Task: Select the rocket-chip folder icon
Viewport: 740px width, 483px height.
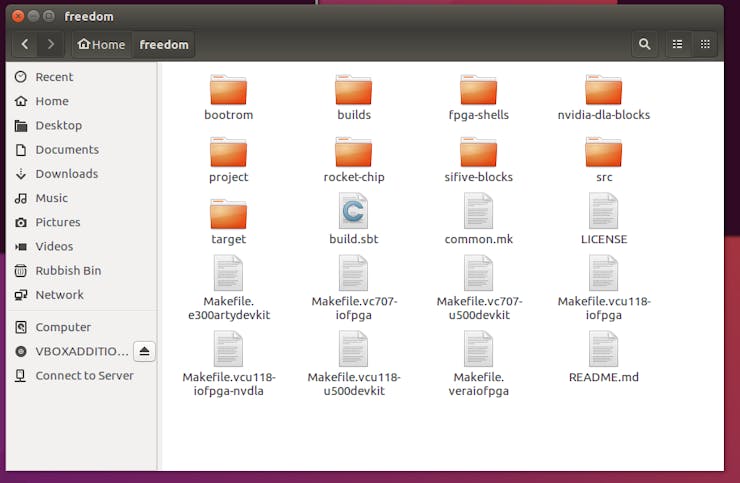Action: (x=353, y=152)
